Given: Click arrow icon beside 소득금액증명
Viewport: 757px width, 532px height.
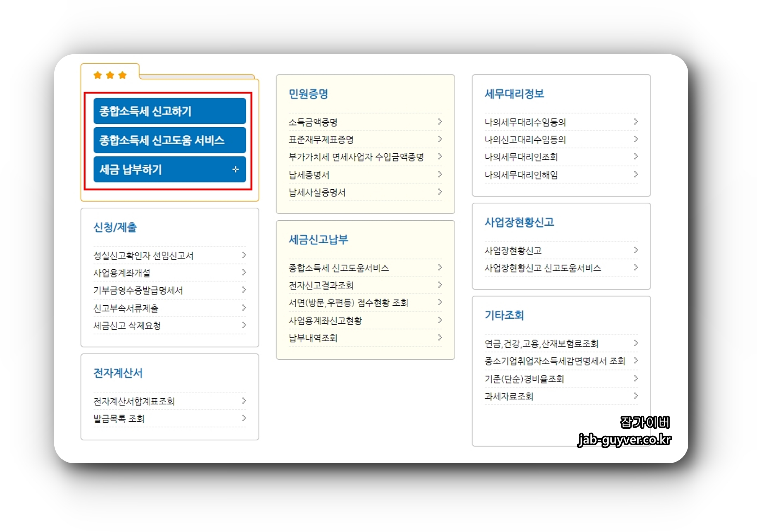Looking at the screenshot, I should [x=440, y=122].
